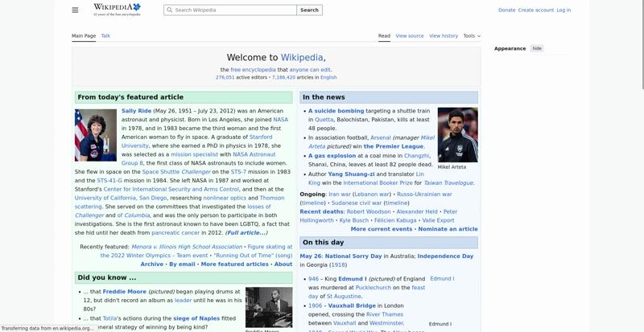Open the Nominate an article link
644x332 pixels.
[x=448, y=229]
